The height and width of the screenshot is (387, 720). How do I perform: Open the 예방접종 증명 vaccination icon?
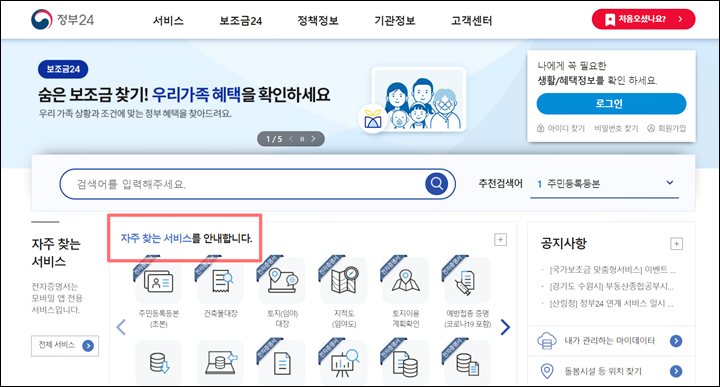point(467,280)
